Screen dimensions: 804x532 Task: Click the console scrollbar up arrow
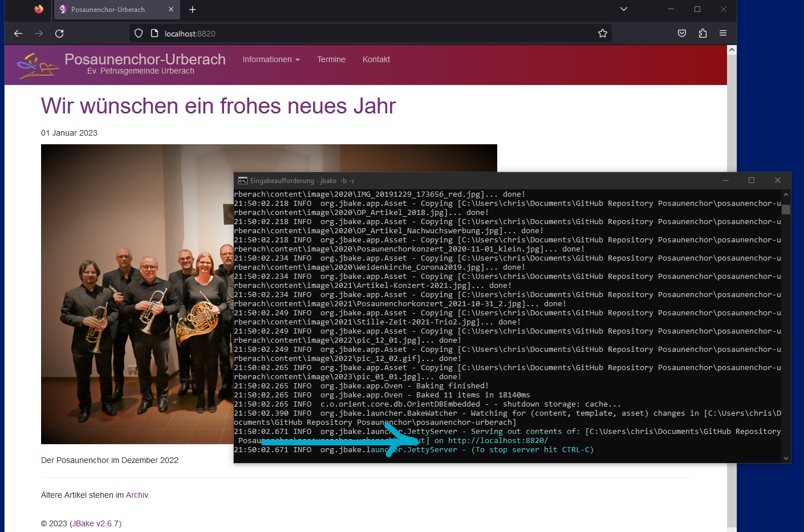coord(786,194)
